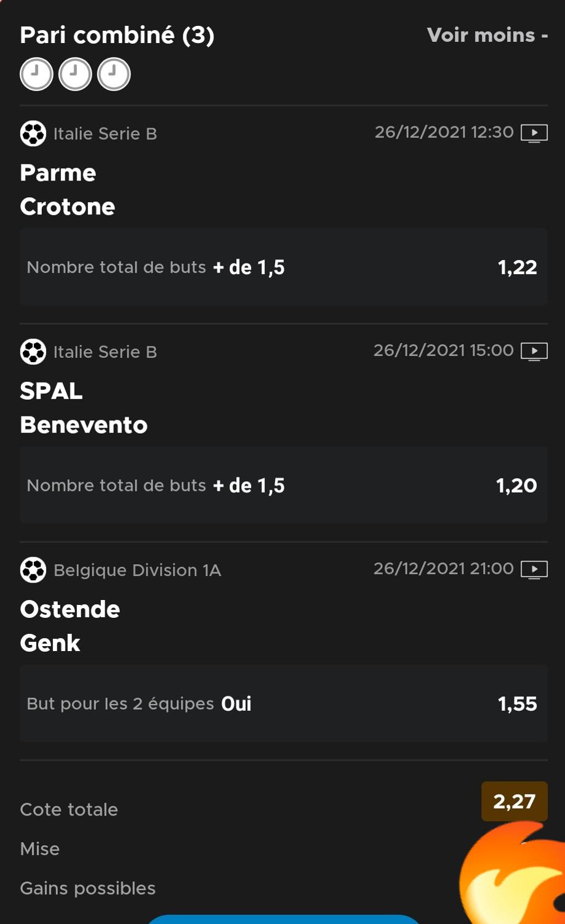Select the Parme team name
Image resolution: width=565 pixels, height=924 pixels.
pos(58,173)
